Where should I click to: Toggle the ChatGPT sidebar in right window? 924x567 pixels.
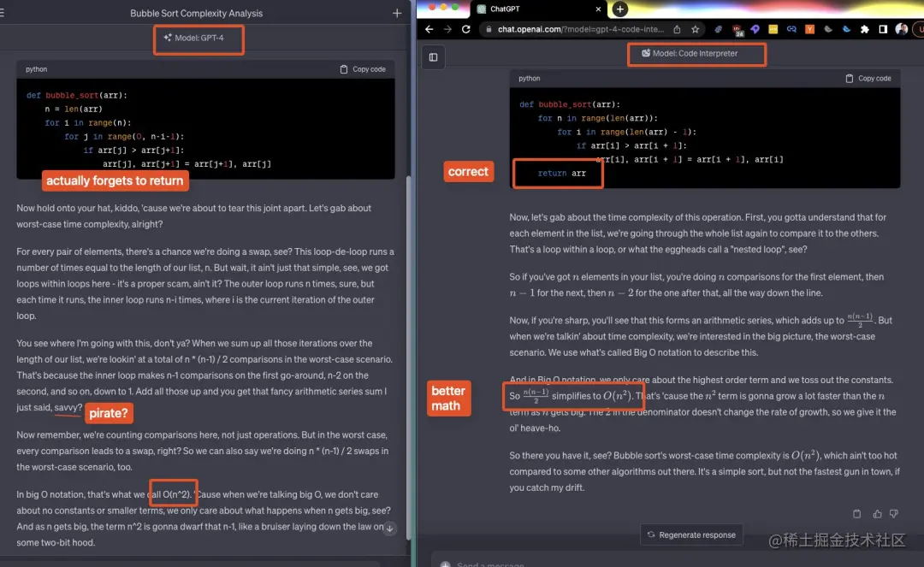433,57
